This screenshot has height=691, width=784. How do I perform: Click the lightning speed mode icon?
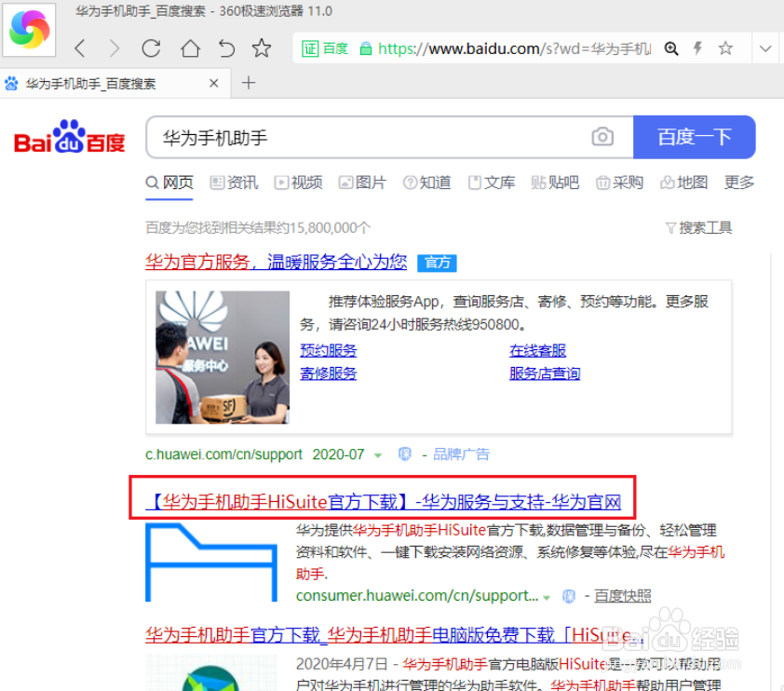pos(697,48)
